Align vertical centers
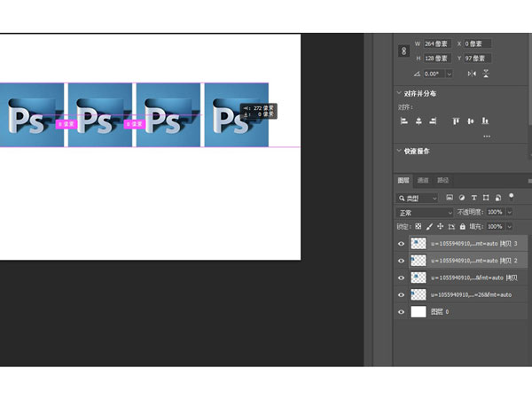This screenshot has width=532, height=399. [x=471, y=121]
